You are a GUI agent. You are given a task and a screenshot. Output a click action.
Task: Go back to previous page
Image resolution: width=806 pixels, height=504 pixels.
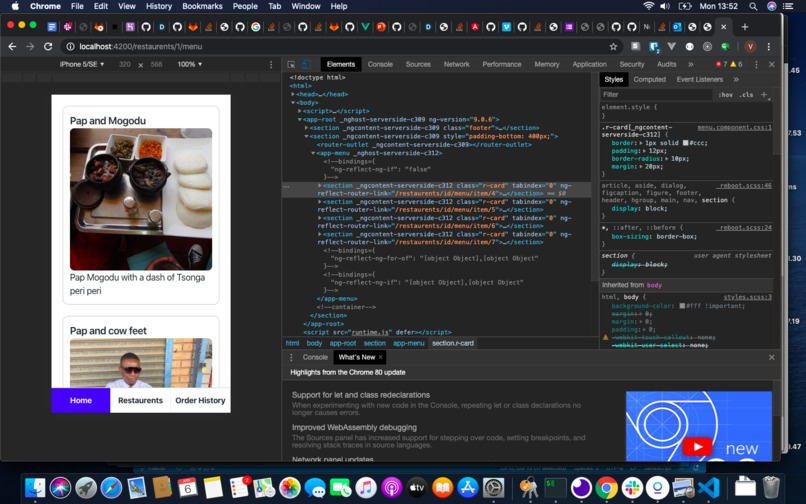click(12, 46)
